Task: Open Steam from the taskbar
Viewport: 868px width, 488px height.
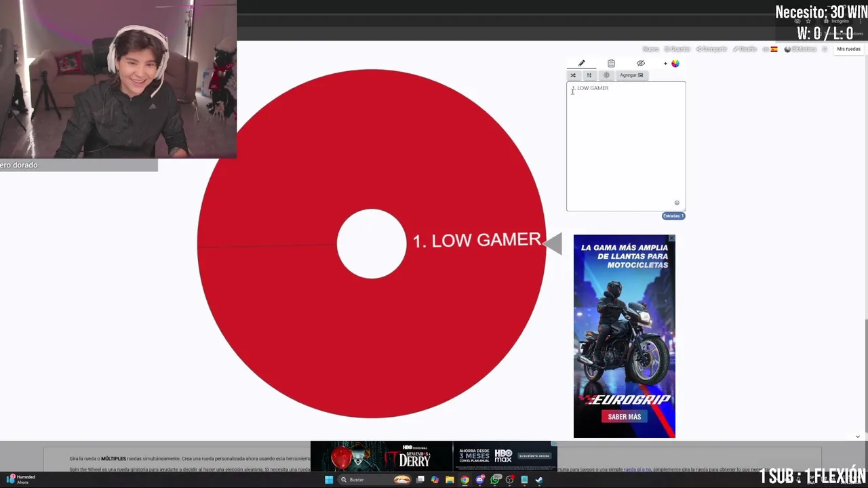Action: (x=539, y=480)
